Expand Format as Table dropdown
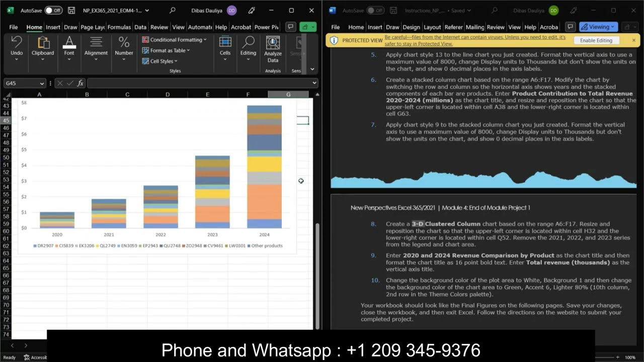The image size is (644, 362). click(188, 50)
